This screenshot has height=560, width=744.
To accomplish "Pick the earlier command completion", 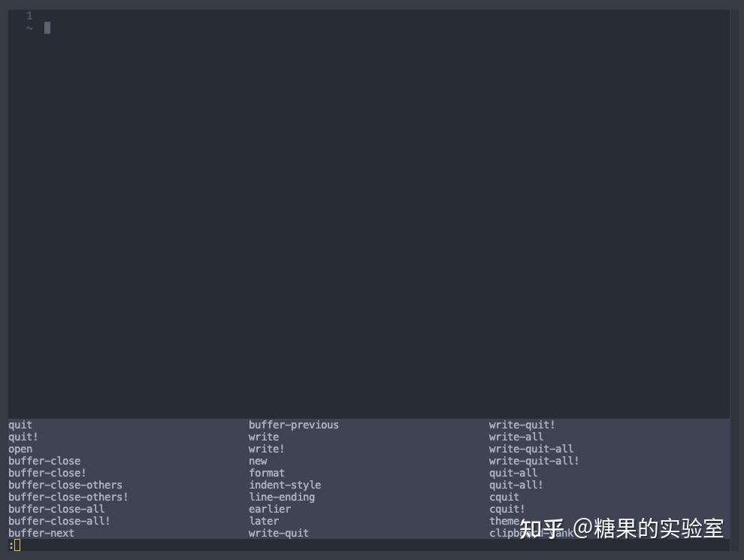I will [270, 509].
